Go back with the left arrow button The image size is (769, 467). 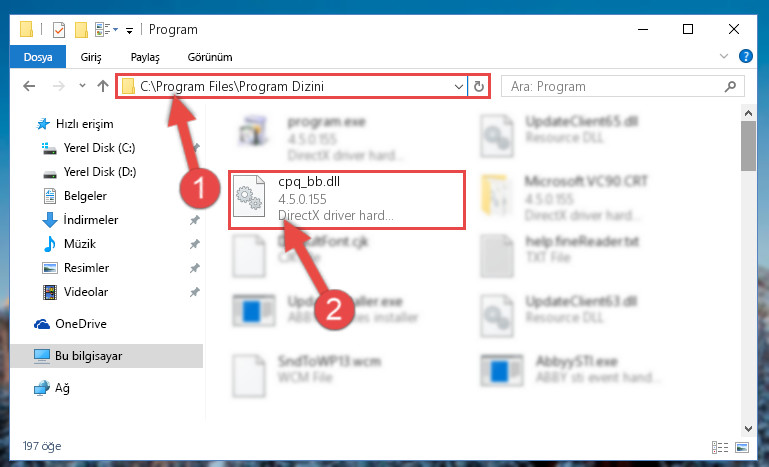click(29, 86)
